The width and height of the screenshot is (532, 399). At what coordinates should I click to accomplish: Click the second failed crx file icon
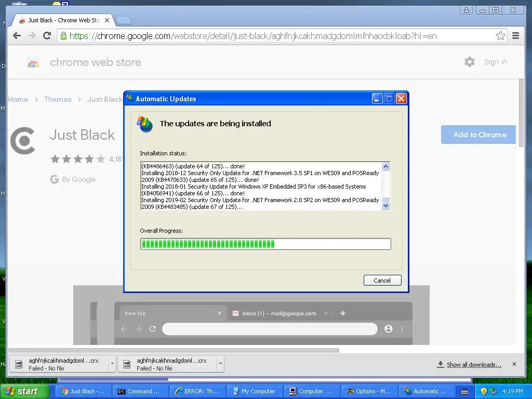[x=127, y=364]
